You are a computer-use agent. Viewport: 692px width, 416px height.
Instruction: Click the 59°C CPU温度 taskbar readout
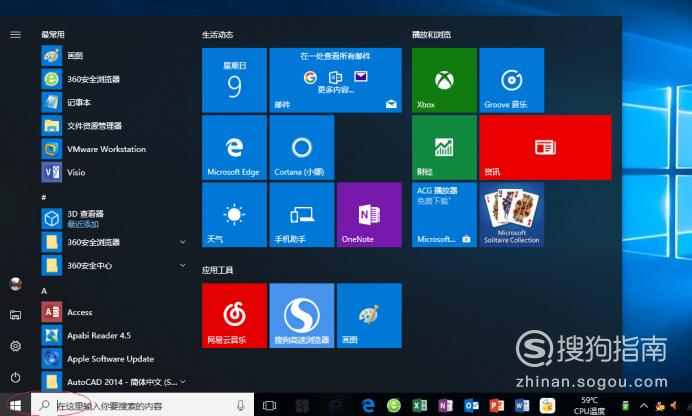pyautogui.click(x=589, y=405)
